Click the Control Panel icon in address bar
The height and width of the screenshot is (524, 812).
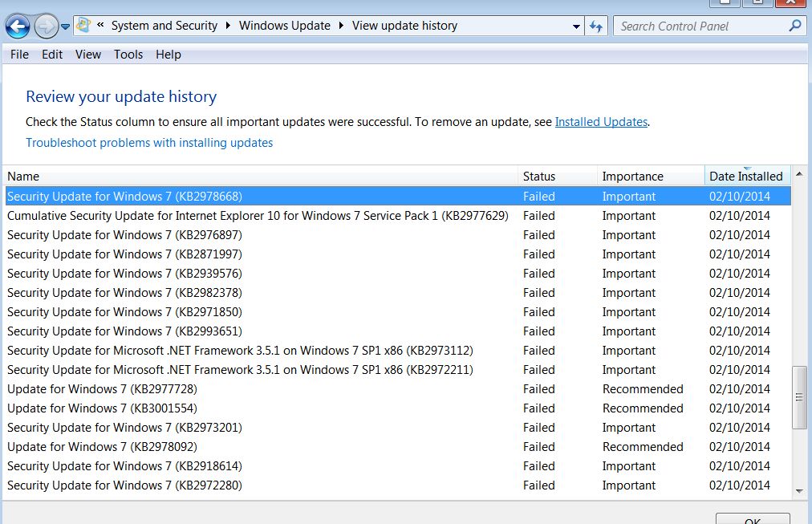[83, 26]
